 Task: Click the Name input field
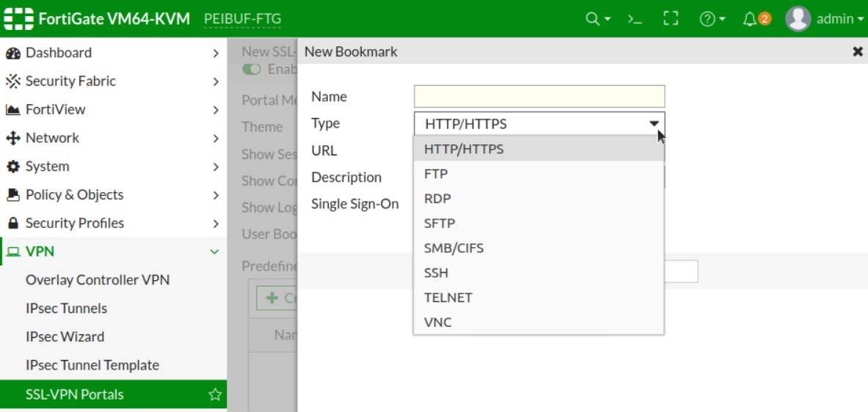click(x=539, y=96)
